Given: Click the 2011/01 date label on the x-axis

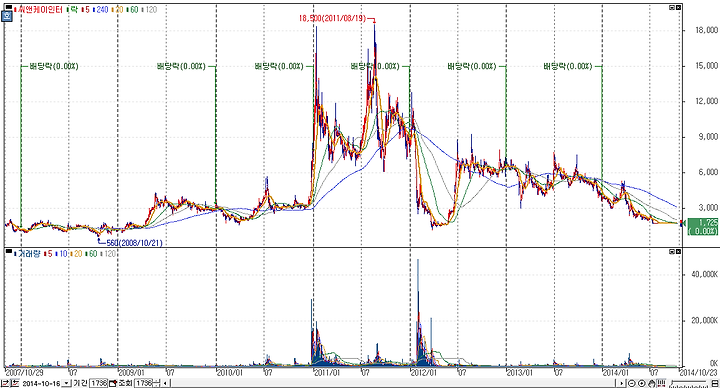Looking at the screenshot, I should [x=327, y=372].
